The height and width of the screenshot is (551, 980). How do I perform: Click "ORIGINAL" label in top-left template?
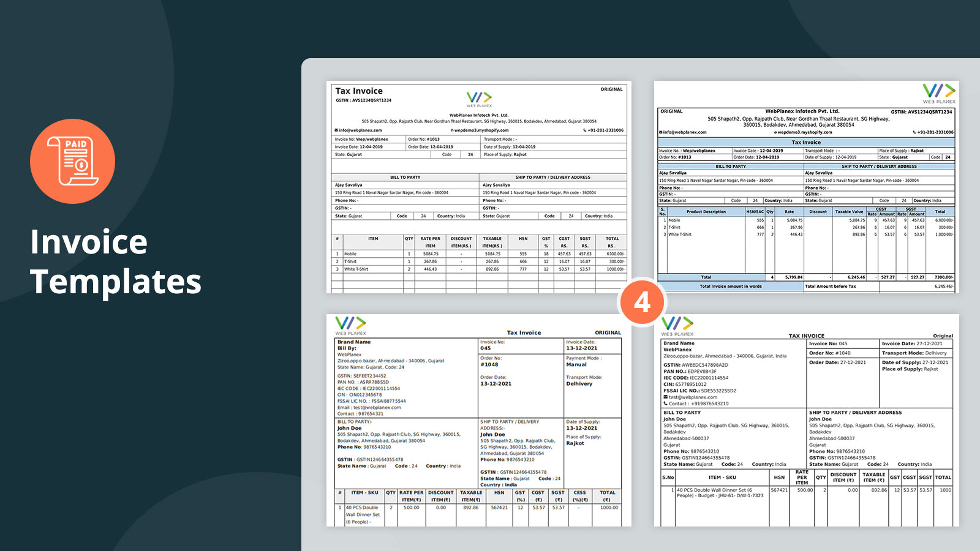coord(611,89)
